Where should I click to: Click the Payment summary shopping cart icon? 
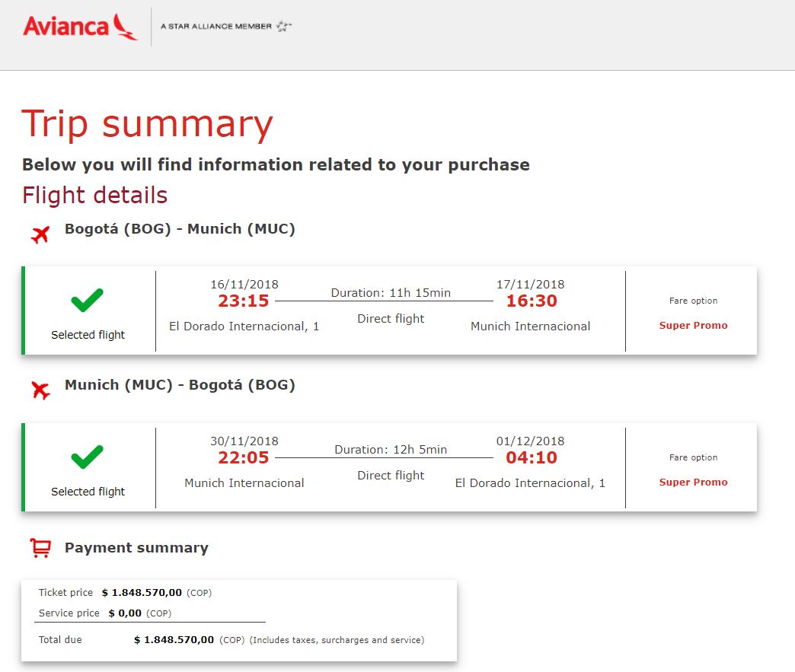40,548
